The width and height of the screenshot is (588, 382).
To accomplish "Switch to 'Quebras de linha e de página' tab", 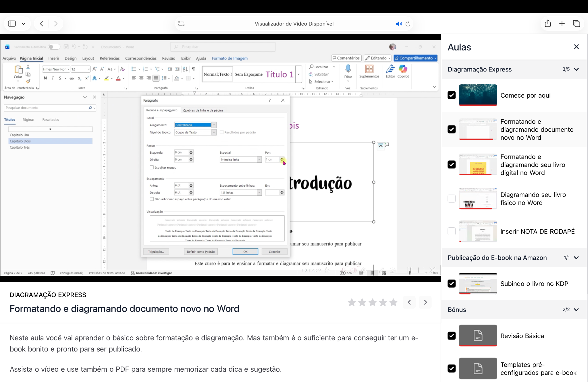I will pyautogui.click(x=203, y=110).
